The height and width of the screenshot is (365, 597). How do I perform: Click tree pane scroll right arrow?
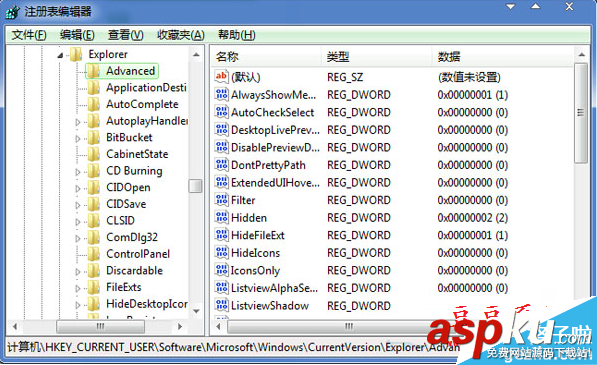pyautogui.click(x=180, y=327)
